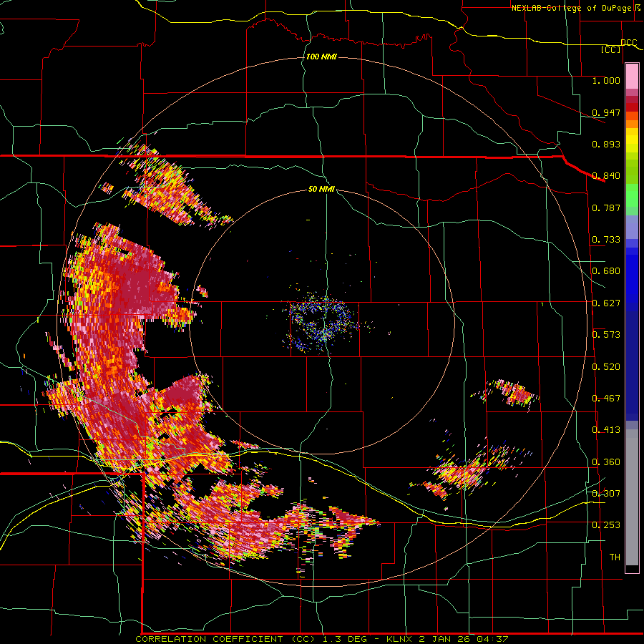This screenshot has height=644, width=644.
Task: Click the NEXLAB-College of DuPage title text
Action: click(x=571, y=8)
